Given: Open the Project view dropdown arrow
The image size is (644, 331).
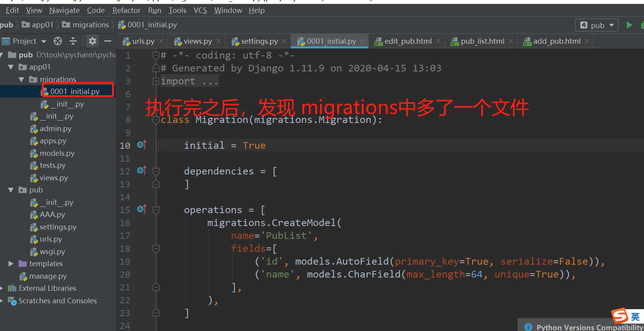Looking at the screenshot, I should tap(44, 41).
